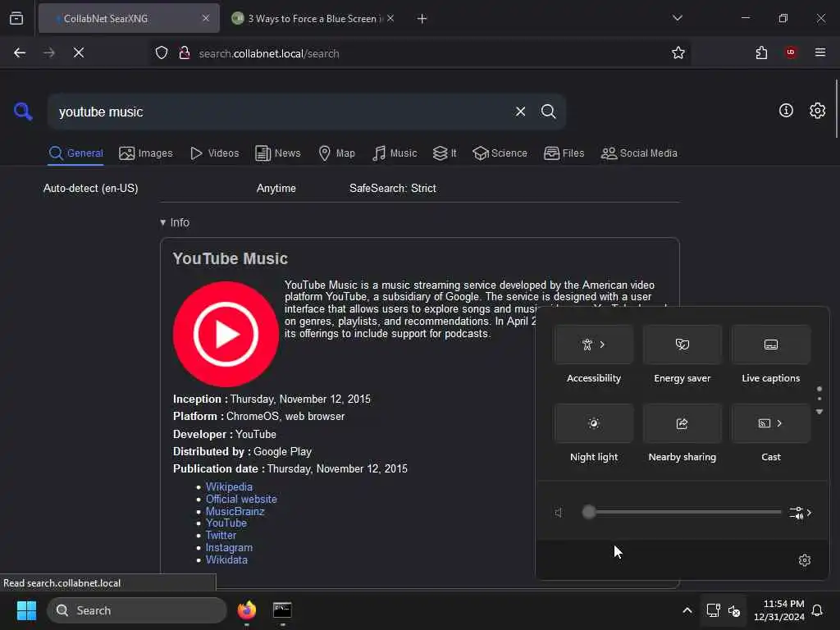Open the uBlock Origin extension icon
Screen dimensions: 840x630
coord(790,52)
